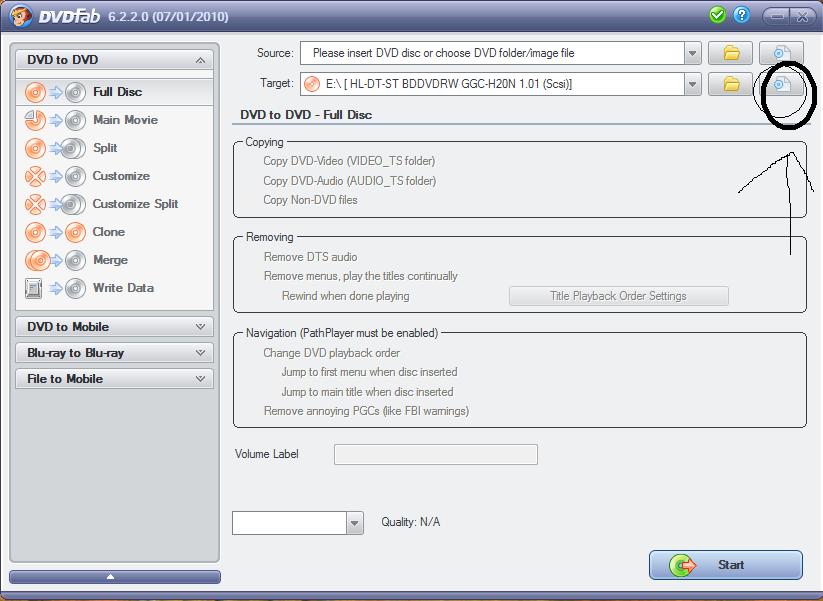Select the Main Movie copy mode
823x601 pixels.
click(x=114, y=120)
